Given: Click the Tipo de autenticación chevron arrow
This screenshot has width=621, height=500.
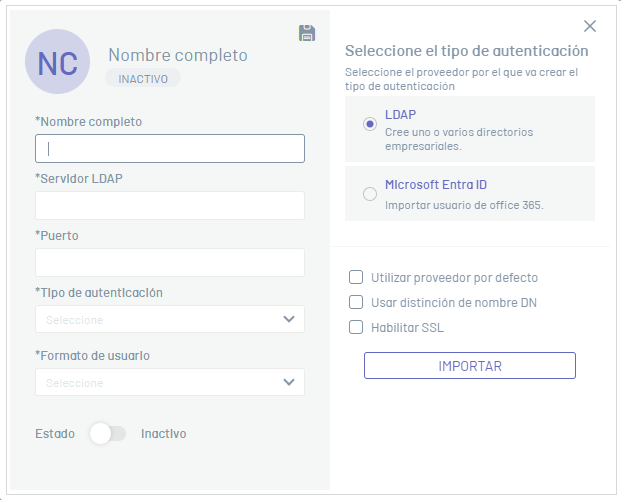Looking at the screenshot, I should (289, 320).
